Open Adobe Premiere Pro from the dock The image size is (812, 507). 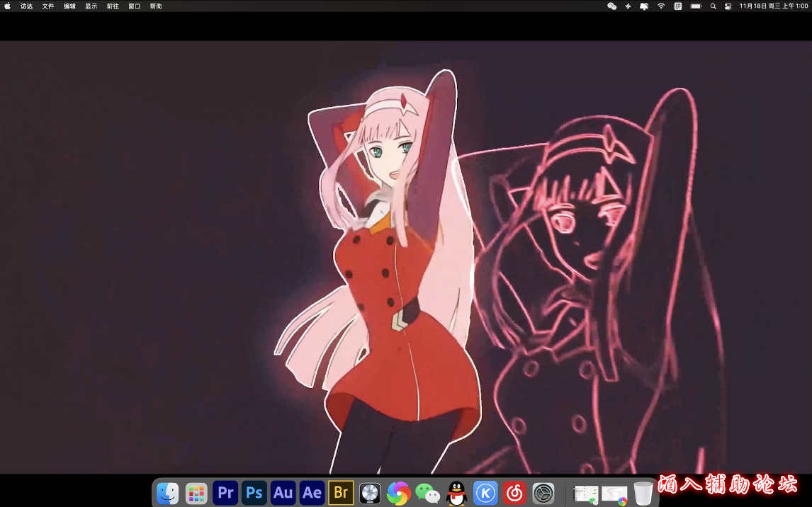[225, 493]
